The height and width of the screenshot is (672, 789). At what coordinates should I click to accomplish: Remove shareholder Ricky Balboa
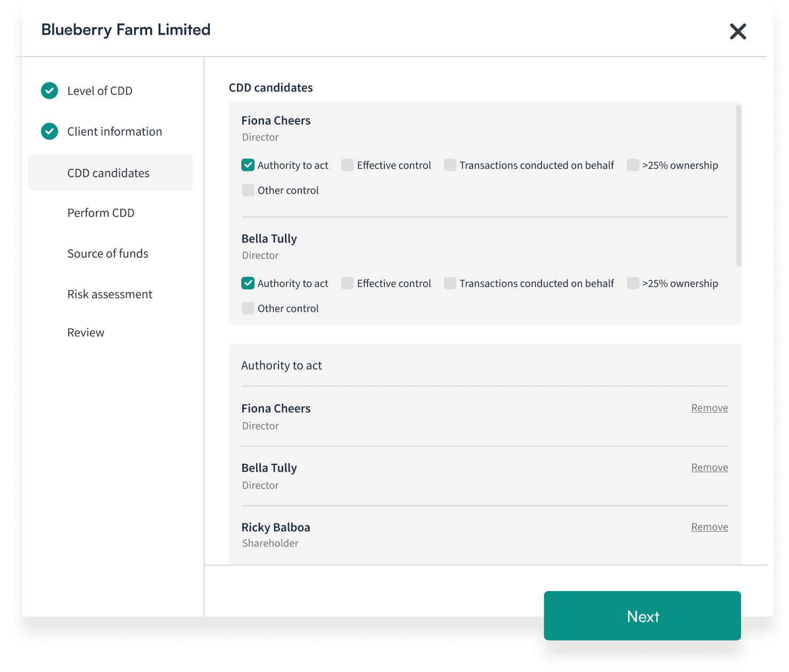pyautogui.click(x=709, y=527)
